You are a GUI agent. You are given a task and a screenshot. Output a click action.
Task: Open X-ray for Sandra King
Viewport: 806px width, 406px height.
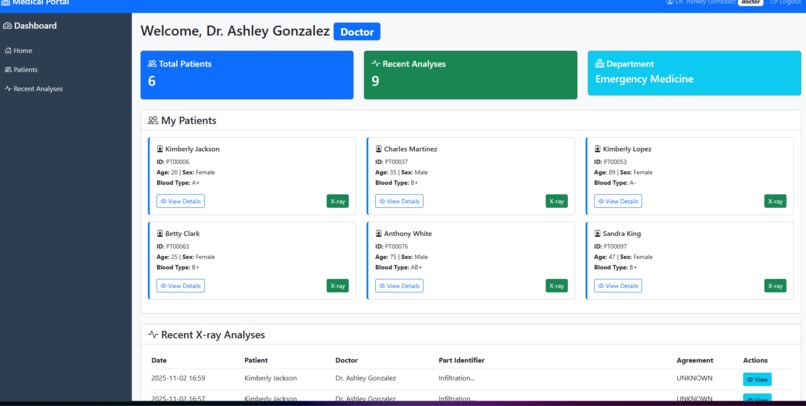coord(775,286)
